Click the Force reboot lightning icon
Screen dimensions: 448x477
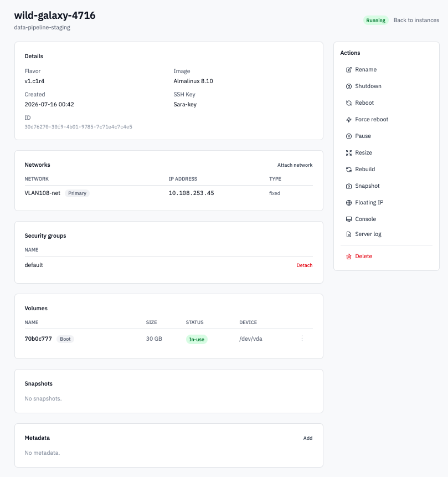coord(348,120)
